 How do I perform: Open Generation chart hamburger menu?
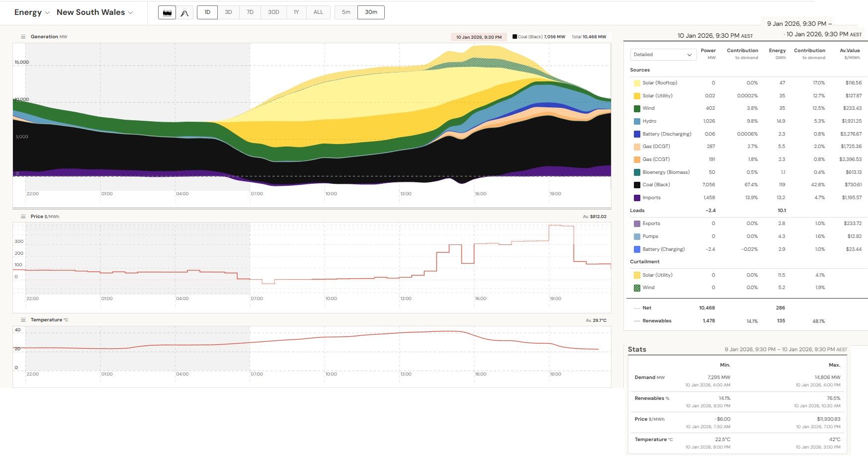point(23,37)
